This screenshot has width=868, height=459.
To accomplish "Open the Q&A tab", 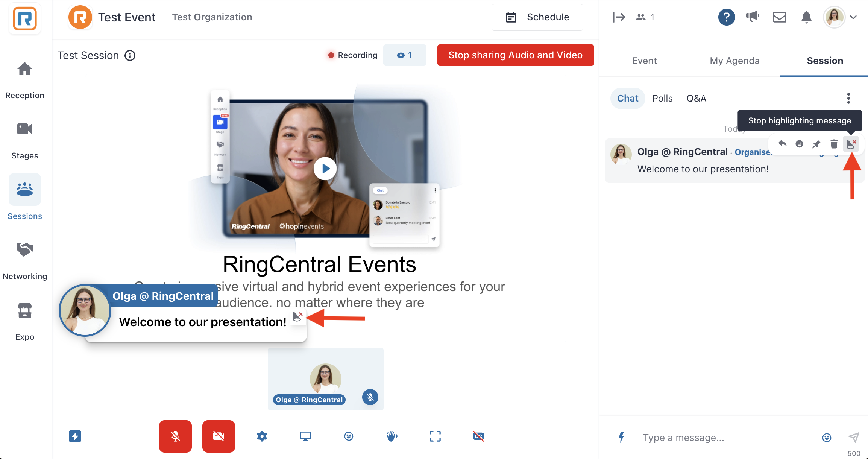I will click(696, 98).
